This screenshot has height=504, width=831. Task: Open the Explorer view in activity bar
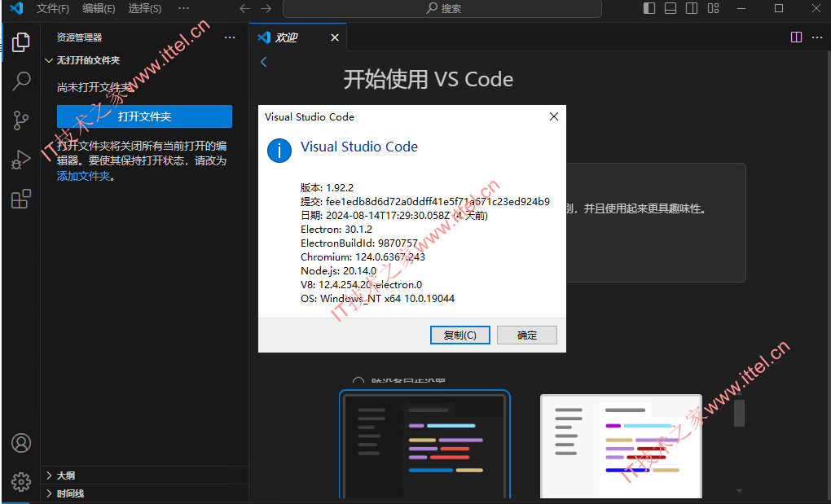(20, 42)
